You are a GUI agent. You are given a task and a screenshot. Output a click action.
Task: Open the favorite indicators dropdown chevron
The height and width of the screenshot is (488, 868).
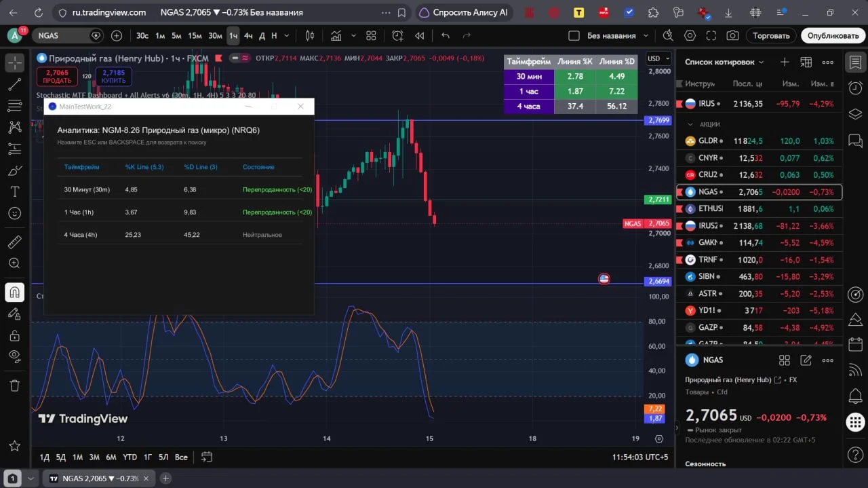[353, 36]
